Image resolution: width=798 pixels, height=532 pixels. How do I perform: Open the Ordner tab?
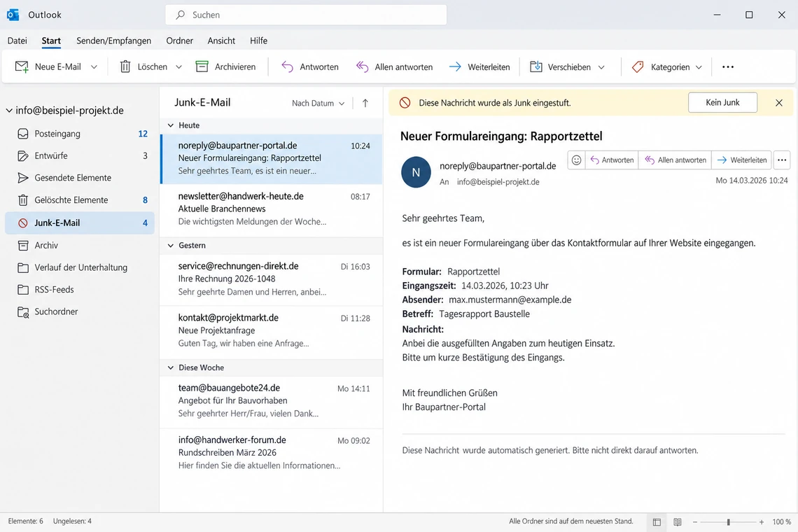click(180, 41)
